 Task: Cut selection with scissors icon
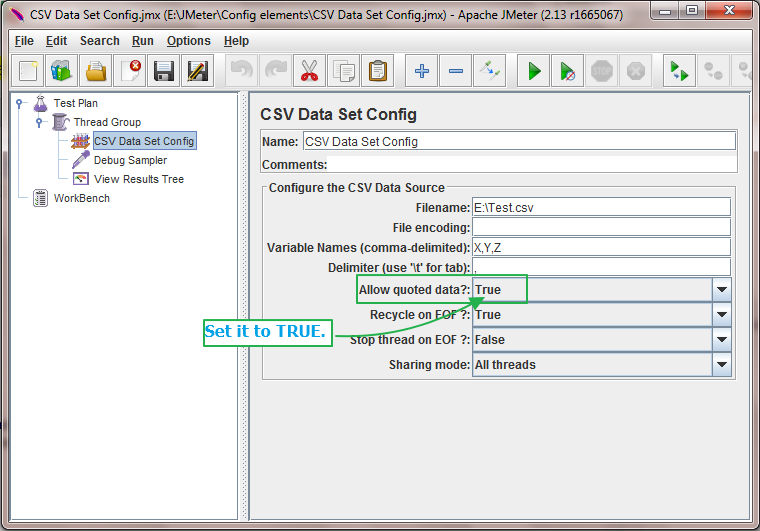tap(310, 71)
